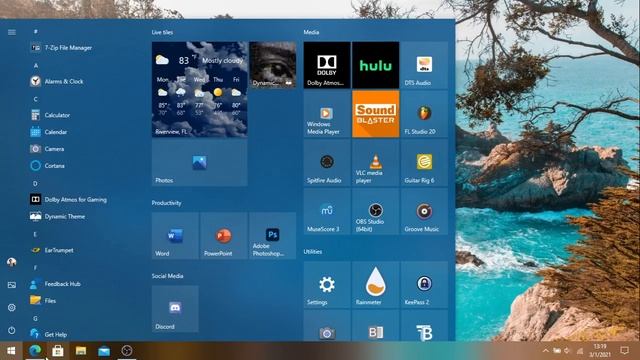Image resolution: width=640 pixels, height=360 pixels.
Task: Launch the PowerPoint tile
Action: click(224, 236)
